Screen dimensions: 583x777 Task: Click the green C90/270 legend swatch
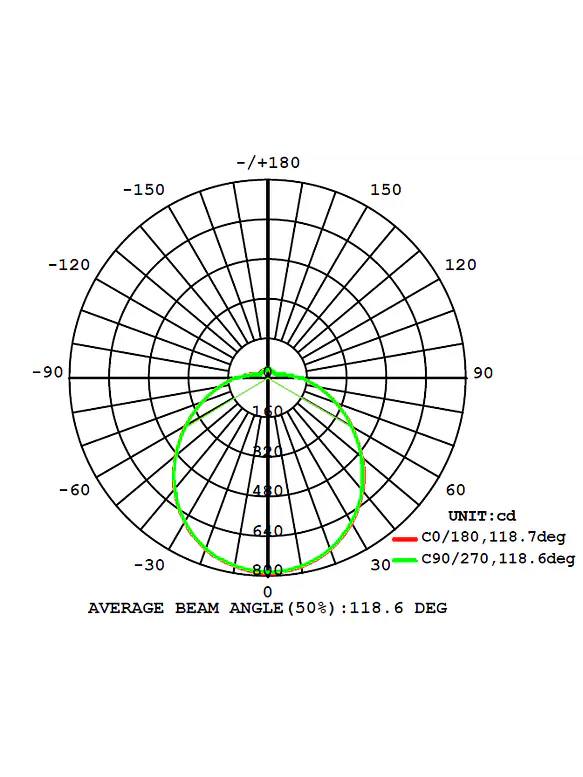(x=405, y=560)
